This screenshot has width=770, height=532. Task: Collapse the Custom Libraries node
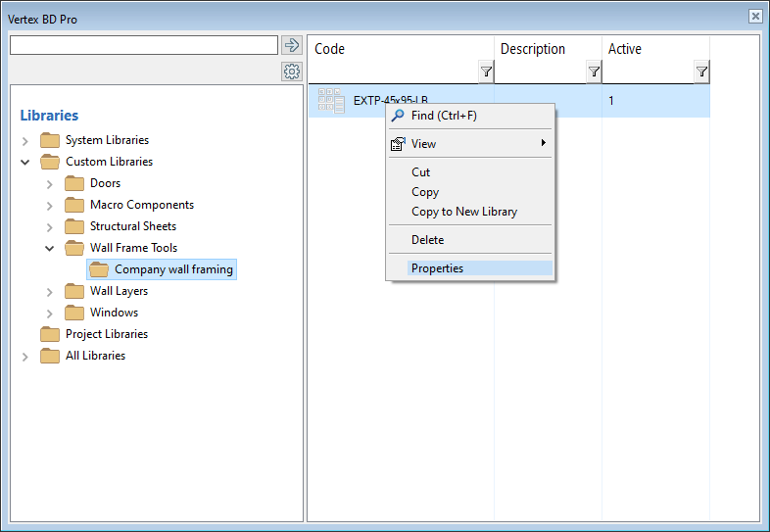pyautogui.click(x=25, y=162)
